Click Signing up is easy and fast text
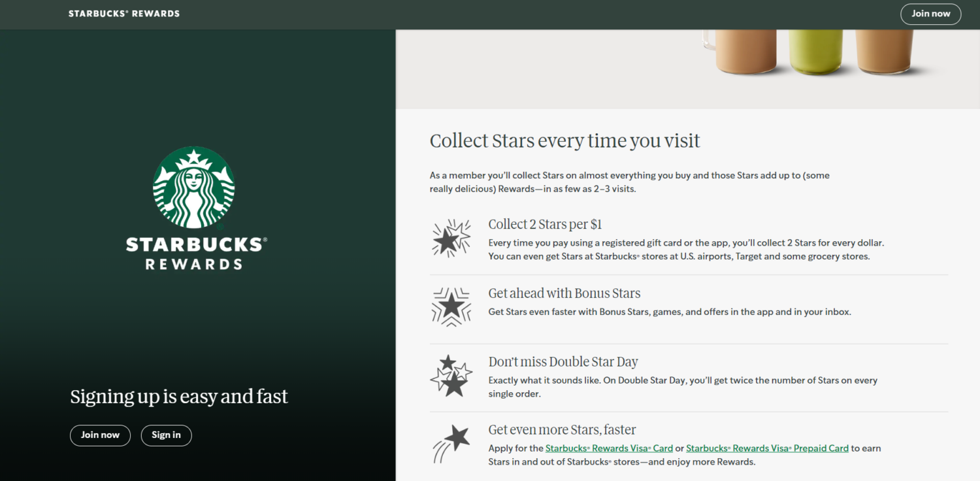980x481 pixels. pos(179,397)
